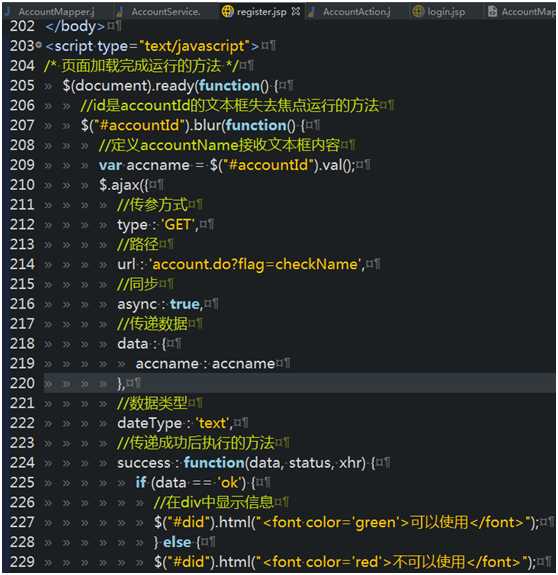The image size is (558, 575).
Task: Click the '} else {' line
Action: click(177, 542)
